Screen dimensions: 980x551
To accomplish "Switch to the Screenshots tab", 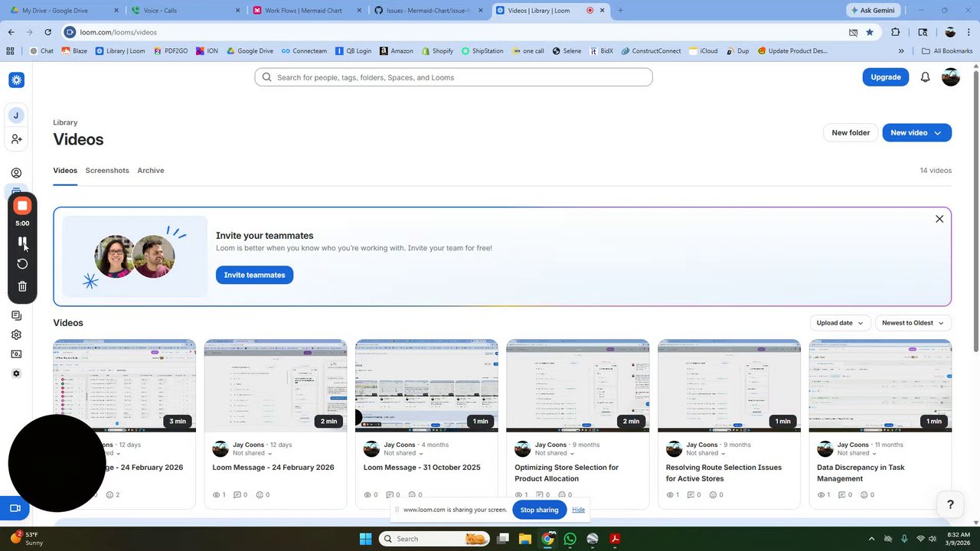I will [x=107, y=171].
